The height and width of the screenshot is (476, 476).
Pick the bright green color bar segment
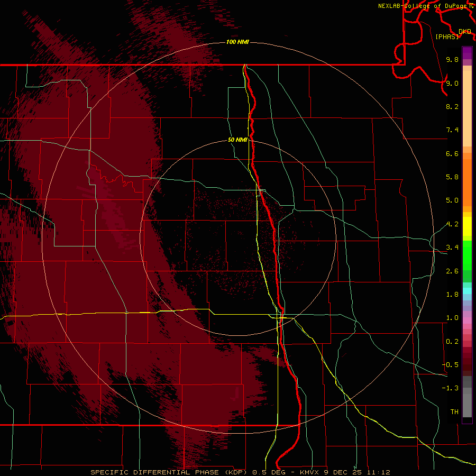467,255
